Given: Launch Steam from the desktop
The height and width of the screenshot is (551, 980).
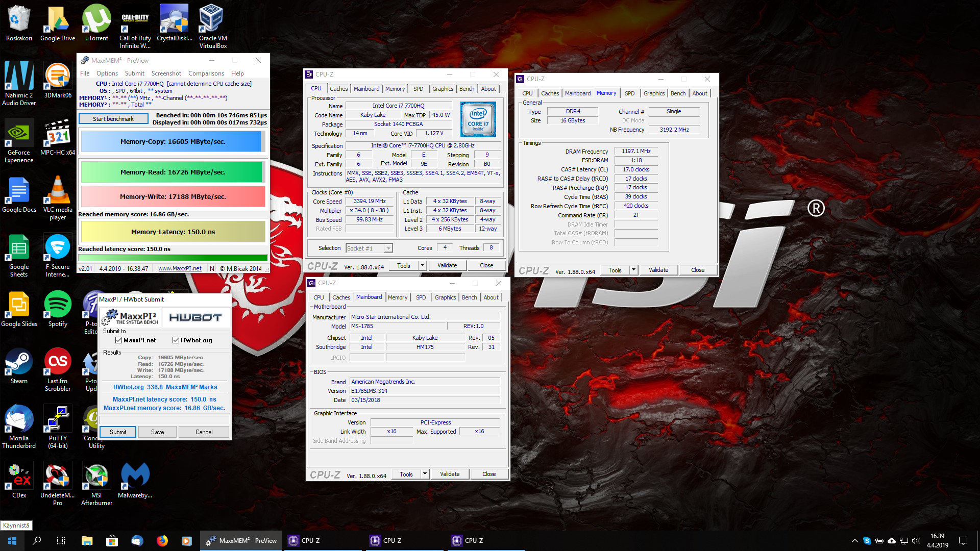Looking at the screenshot, I should [19, 366].
